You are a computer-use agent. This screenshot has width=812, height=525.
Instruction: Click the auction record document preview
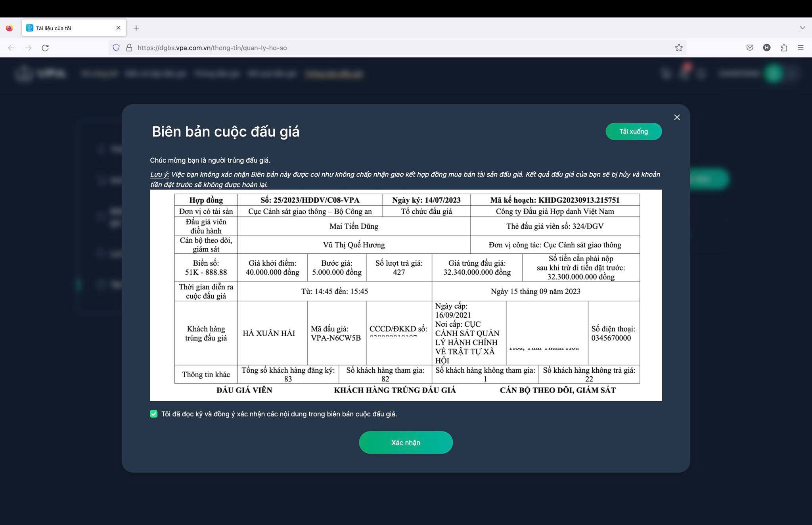(x=406, y=295)
